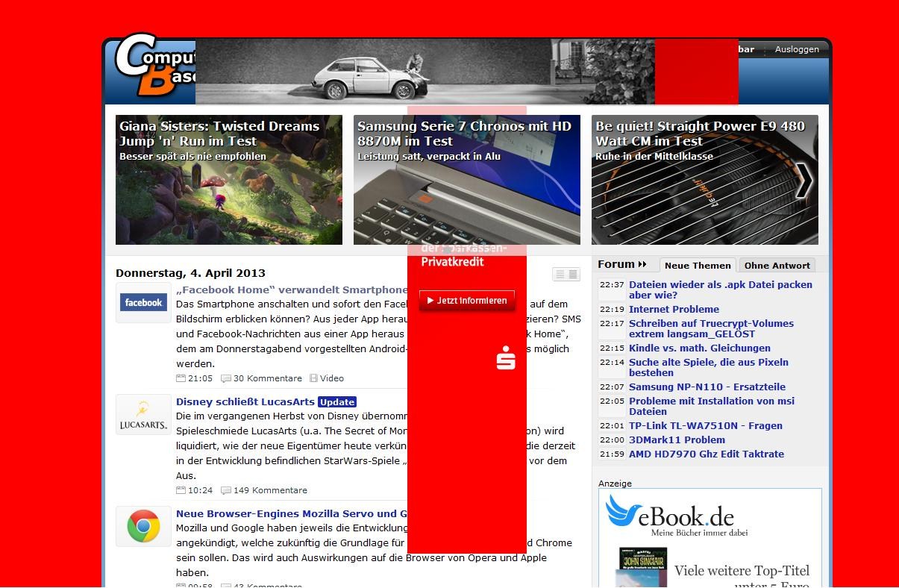
Task: Switch to compact list view icon
Action: coord(560,275)
